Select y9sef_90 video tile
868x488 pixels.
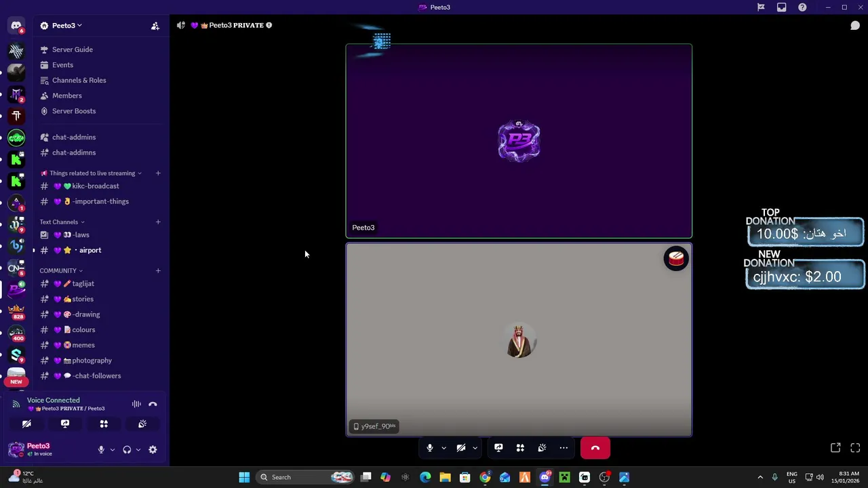click(x=519, y=340)
